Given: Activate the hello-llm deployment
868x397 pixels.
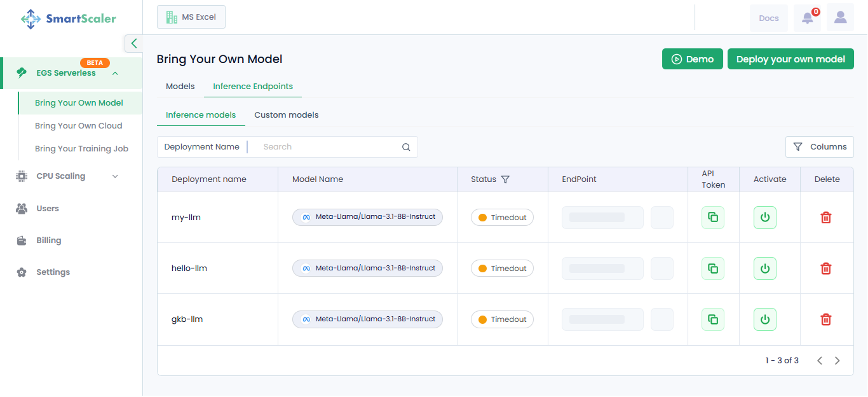Looking at the screenshot, I should pos(764,268).
